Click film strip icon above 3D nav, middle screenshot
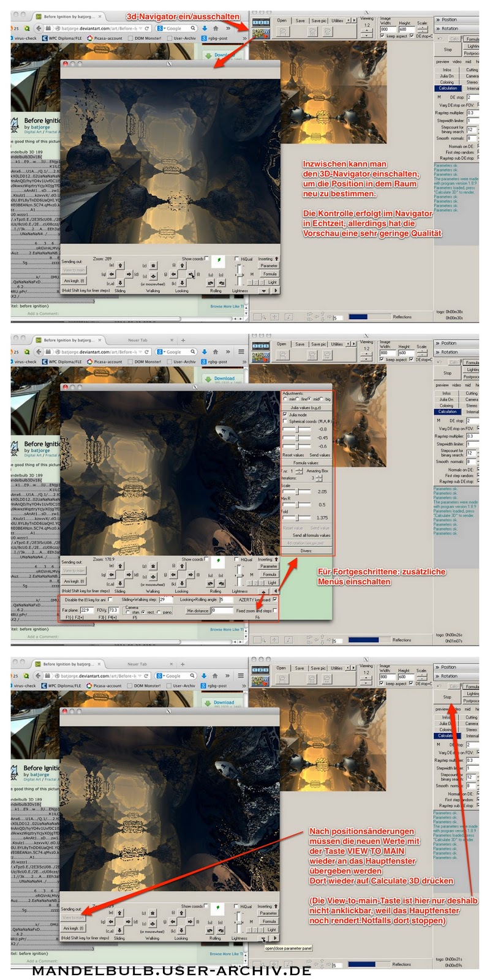490x980 pixels. 260,345
